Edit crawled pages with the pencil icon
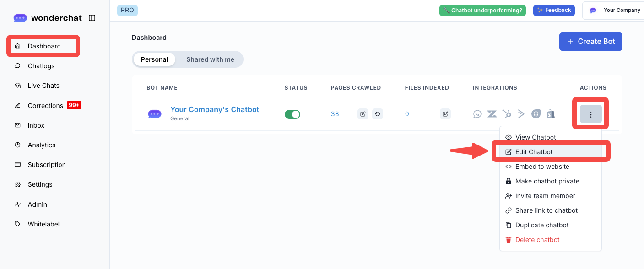This screenshot has height=269, width=644. pos(363,114)
